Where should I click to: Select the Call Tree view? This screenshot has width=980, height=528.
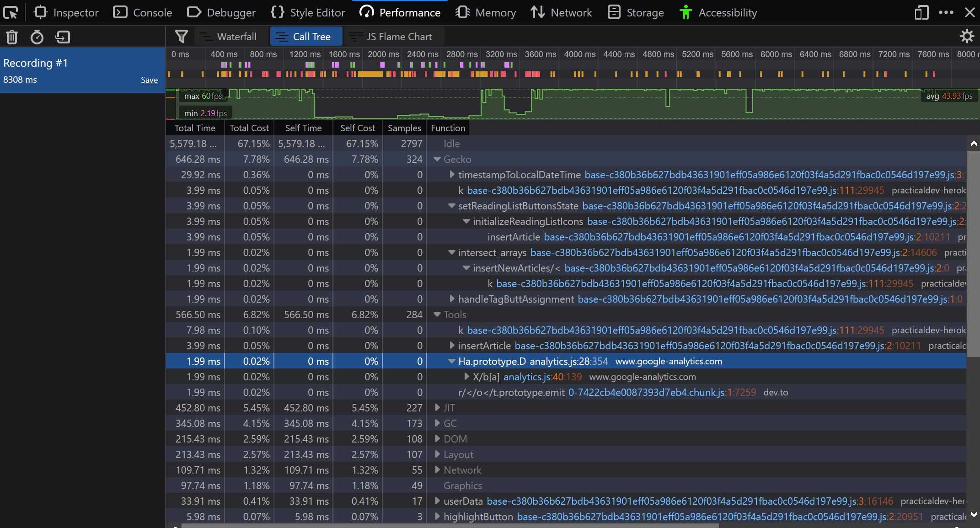pyautogui.click(x=306, y=36)
